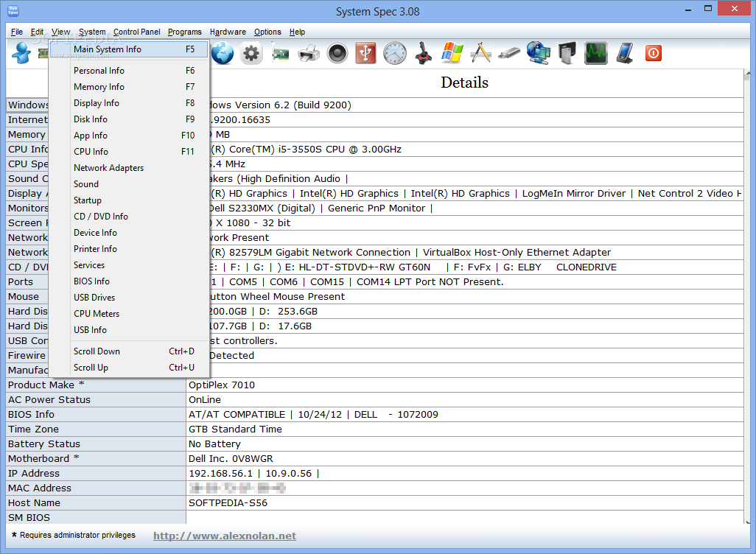Image resolution: width=756 pixels, height=554 pixels.
Task: Open the globe internet info icon
Action: [x=223, y=53]
